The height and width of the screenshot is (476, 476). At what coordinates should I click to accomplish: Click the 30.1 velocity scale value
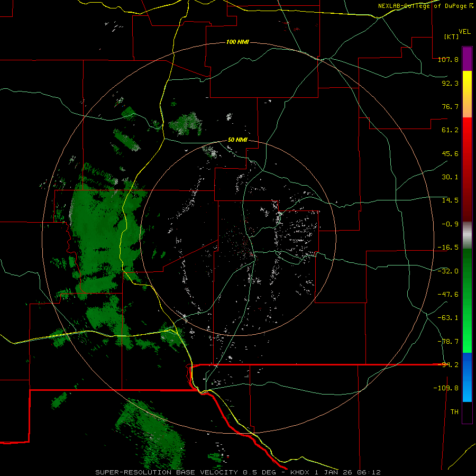tap(450, 177)
